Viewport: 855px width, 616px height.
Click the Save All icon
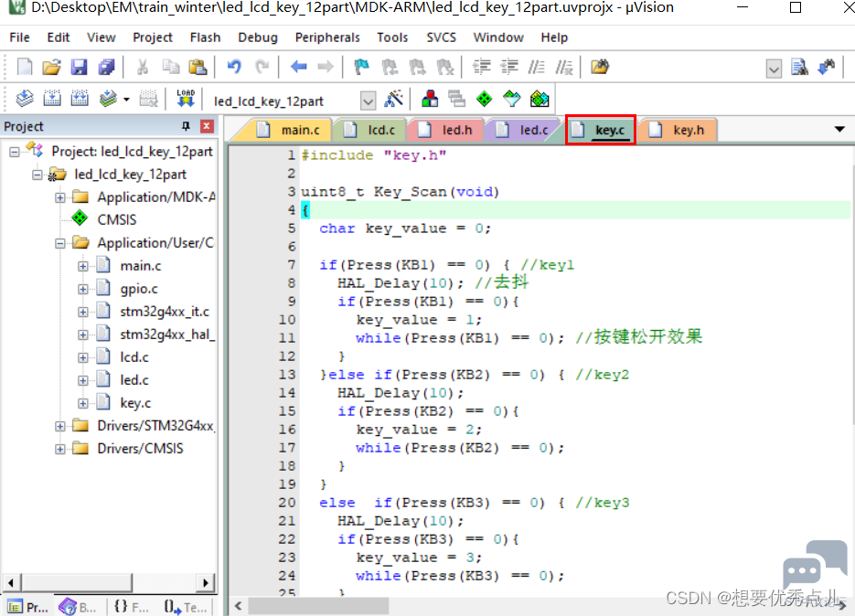coord(106,67)
